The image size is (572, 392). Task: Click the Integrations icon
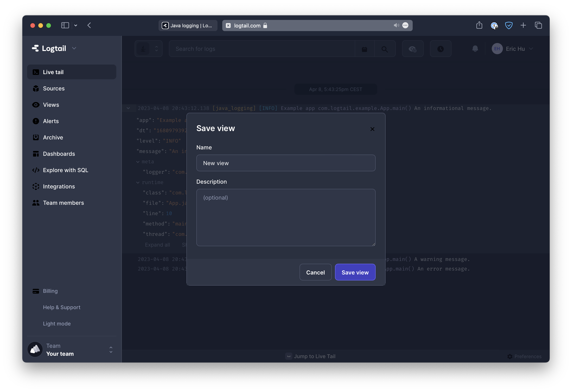click(36, 186)
